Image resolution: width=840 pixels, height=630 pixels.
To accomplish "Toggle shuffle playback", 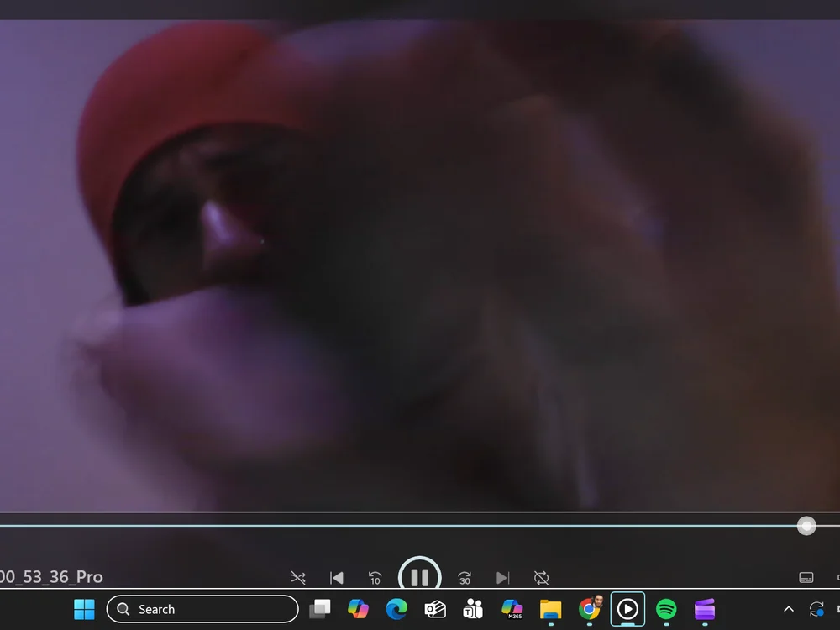I will (298, 578).
